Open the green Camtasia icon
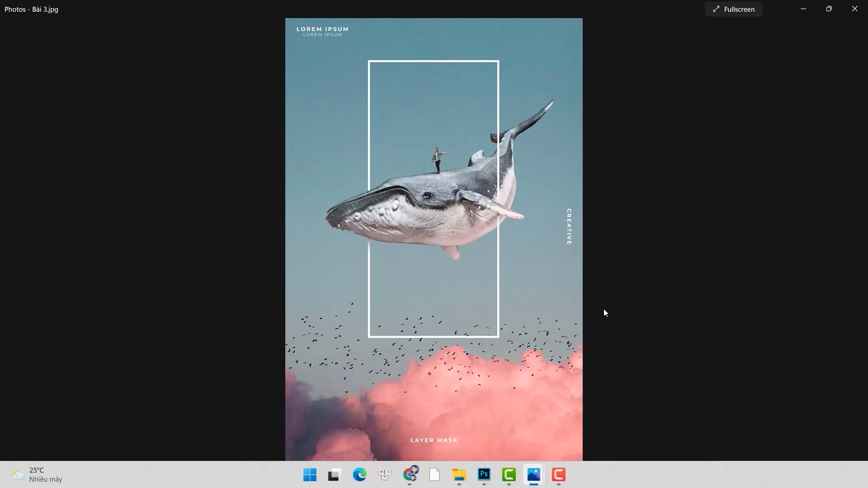The image size is (868, 488). pyautogui.click(x=509, y=474)
